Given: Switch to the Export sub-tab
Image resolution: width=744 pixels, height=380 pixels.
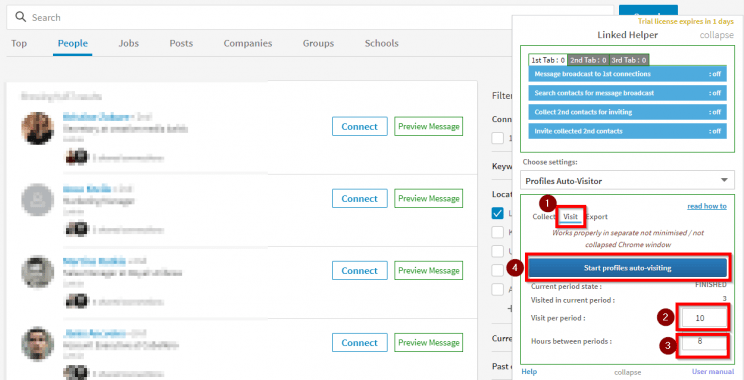Looking at the screenshot, I should tap(596, 217).
